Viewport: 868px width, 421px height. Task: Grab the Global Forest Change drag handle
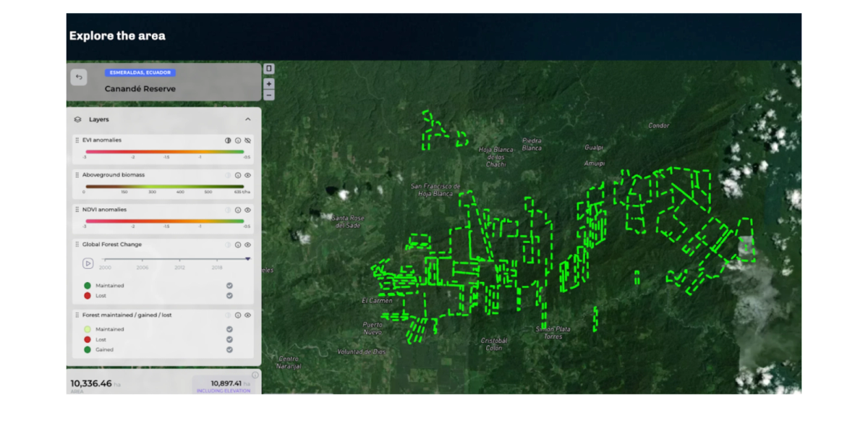tap(77, 244)
